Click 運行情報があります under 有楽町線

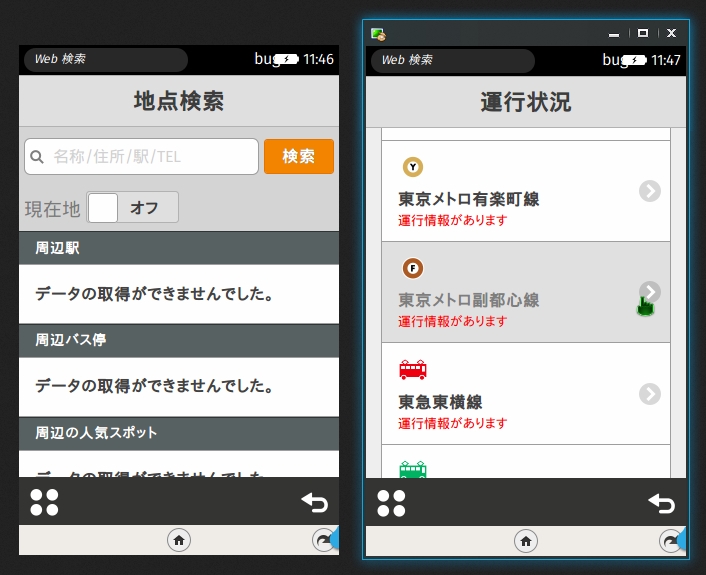tap(453, 220)
